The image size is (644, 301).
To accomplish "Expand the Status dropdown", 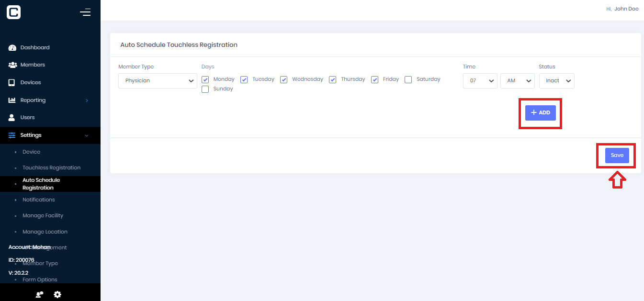I will tap(556, 81).
